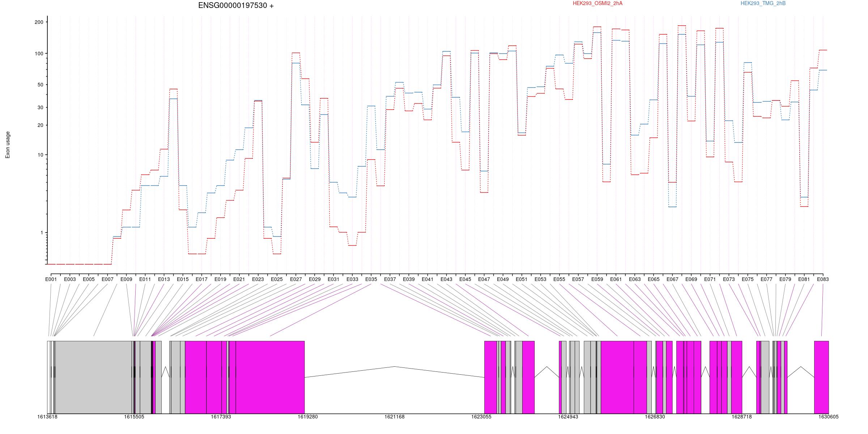The width and height of the screenshot is (868, 434).
Task: Click exon label E039
Action: pyautogui.click(x=409, y=279)
